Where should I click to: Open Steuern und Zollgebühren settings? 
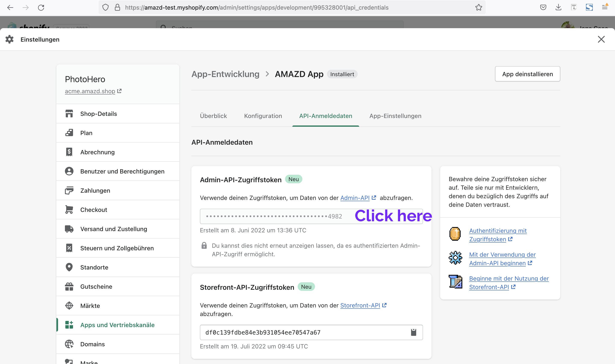(x=118, y=248)
